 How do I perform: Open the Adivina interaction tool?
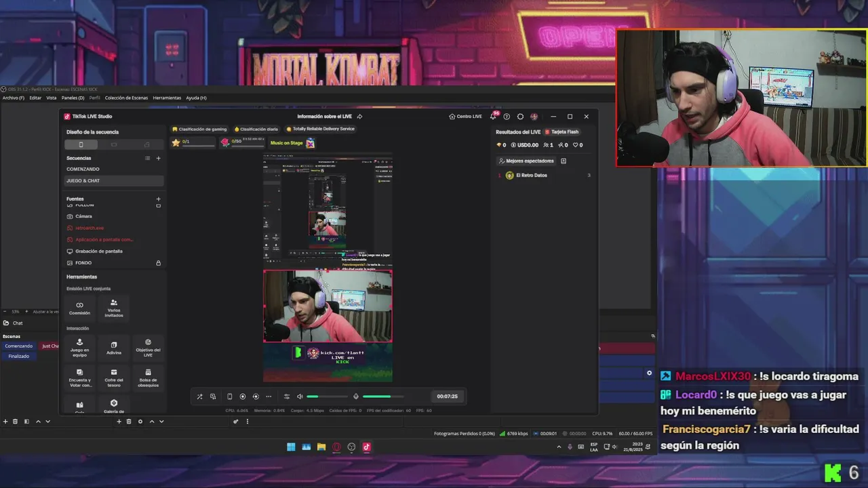114,348
